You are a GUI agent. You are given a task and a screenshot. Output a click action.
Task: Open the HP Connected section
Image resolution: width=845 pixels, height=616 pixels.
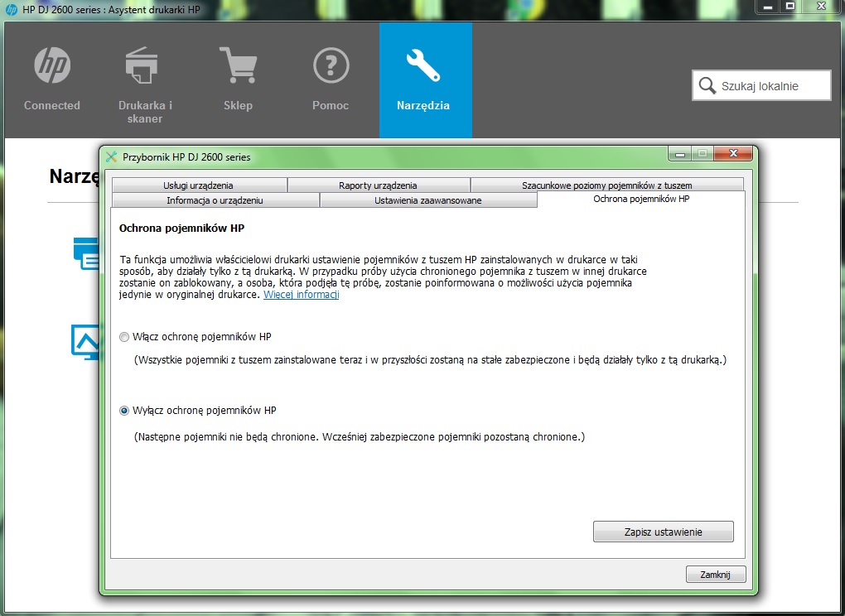click(52, 79)
